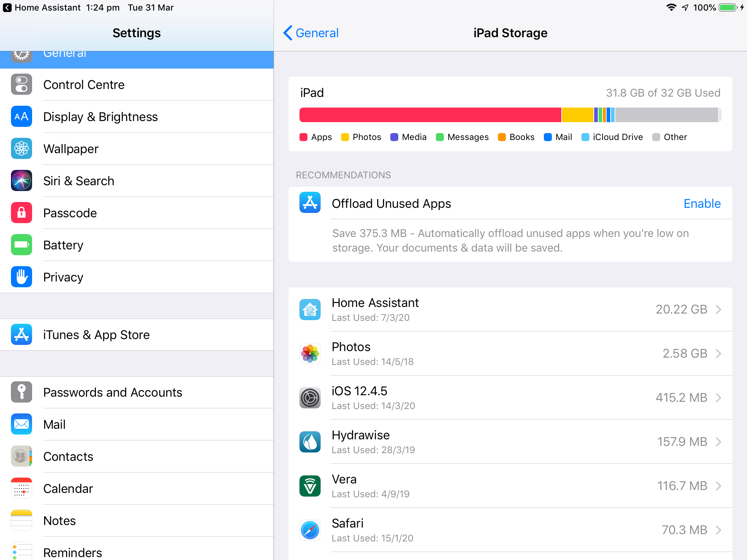Open the Home Assistant app icon
The height and width of the screenshot is (560, 747).
310,309
